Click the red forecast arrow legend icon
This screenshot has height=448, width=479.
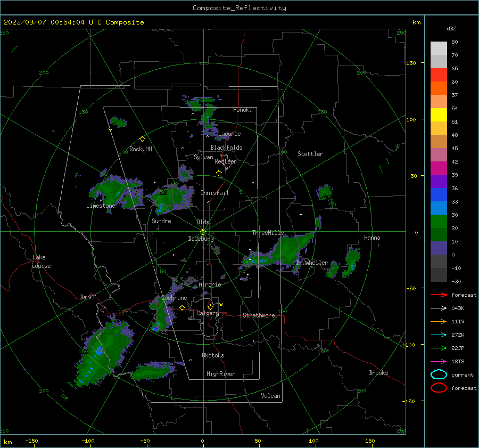(x=439, y=295)
